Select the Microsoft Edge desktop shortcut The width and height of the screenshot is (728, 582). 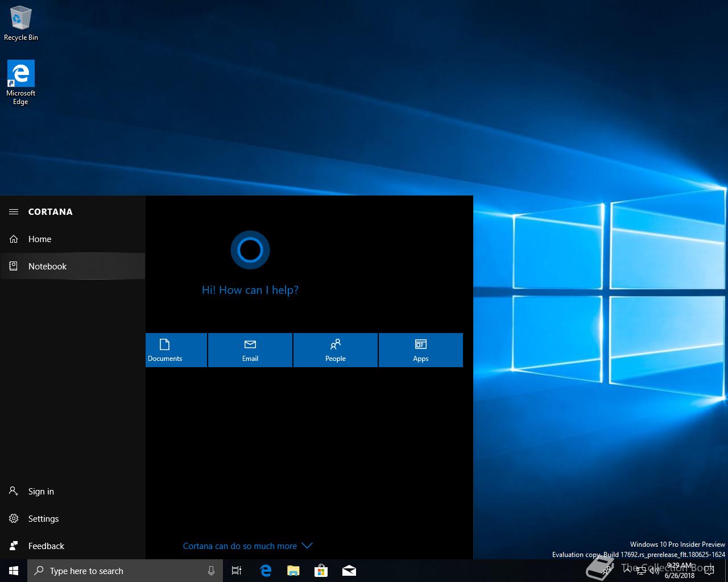21,83
